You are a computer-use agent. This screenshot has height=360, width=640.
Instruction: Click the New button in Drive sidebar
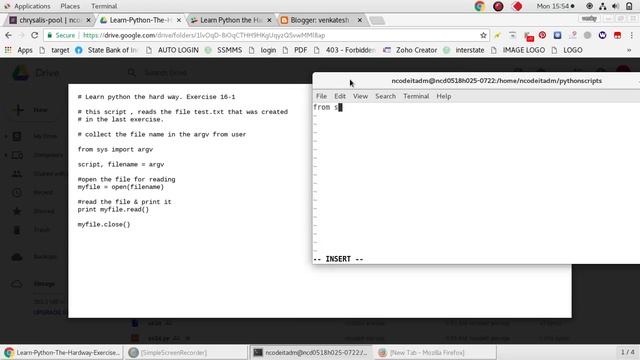(32, 110)
